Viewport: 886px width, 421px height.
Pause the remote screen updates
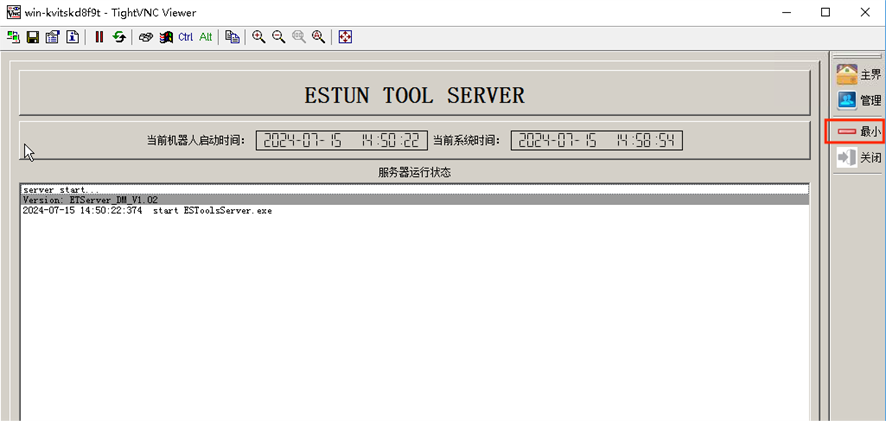pyautogui.click(x=99, y=37)
